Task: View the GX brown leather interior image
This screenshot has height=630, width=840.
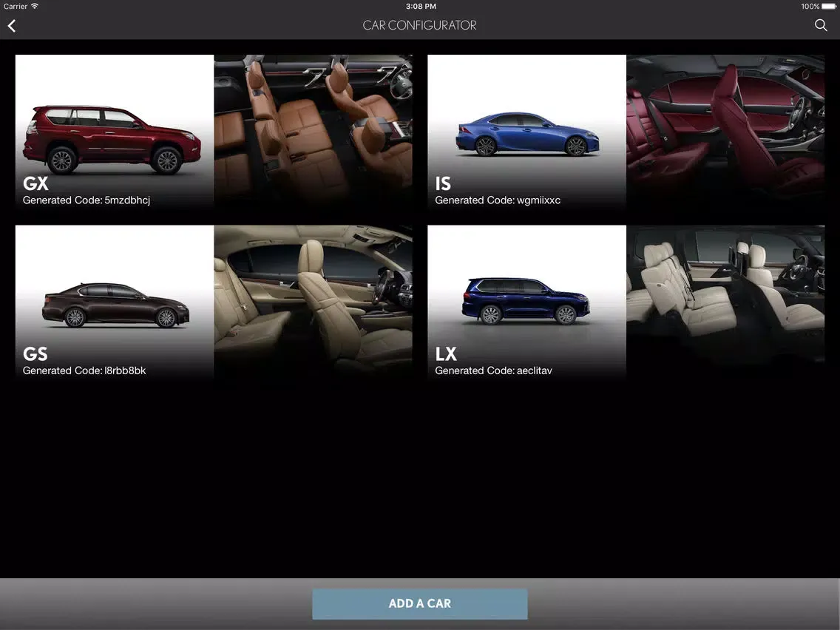Action: pyautogui.click(x=314, y=132)
